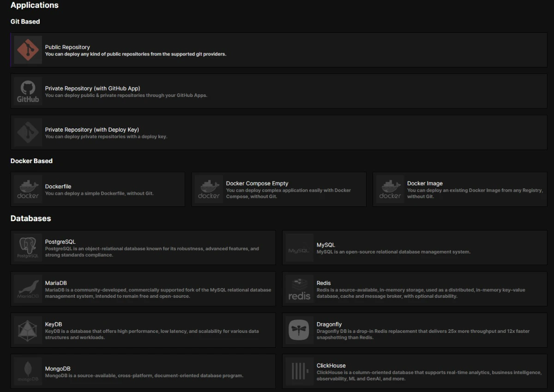This screenshot has height=392, width=554.
Task: Click the description "PostgreSQL is an object-relational database"
Action: coord(152,252)
